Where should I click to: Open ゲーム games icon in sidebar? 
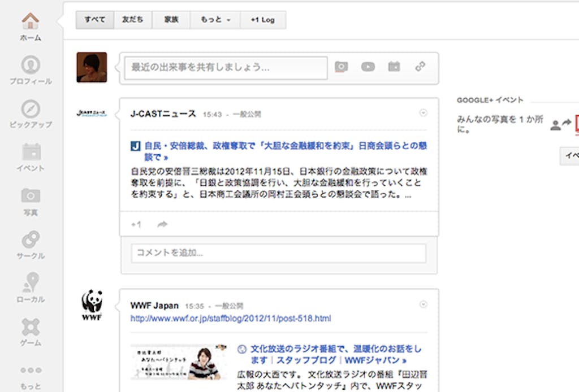coord(31,326)
